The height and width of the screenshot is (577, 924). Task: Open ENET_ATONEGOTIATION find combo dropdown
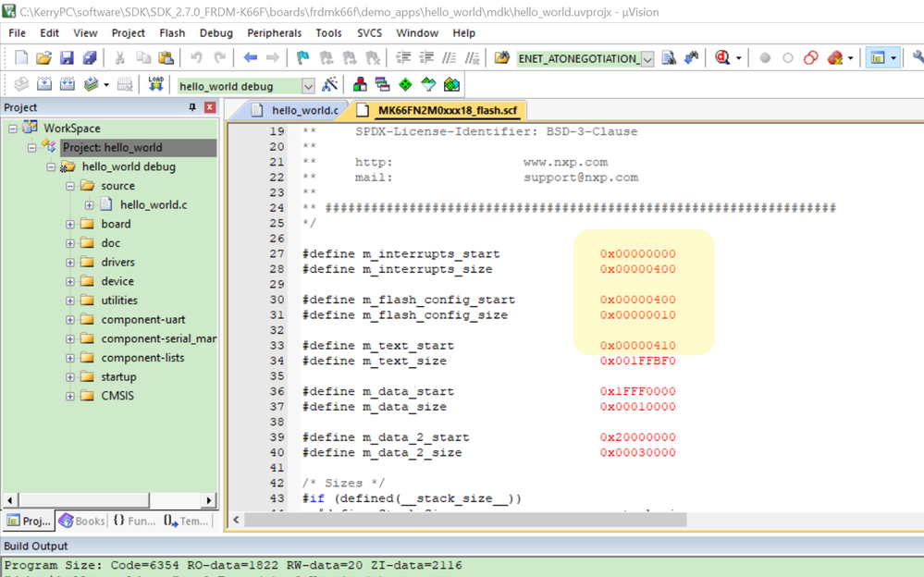click(x=647, y=59)
